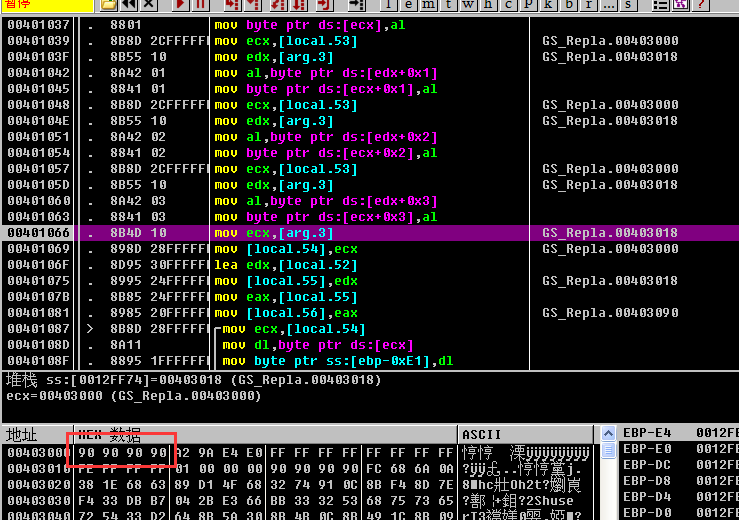Click the Open file folder icon
Image resolution: width=739 pixels, height=520 pixels.
pyautogui.click(x=108, y=5)
